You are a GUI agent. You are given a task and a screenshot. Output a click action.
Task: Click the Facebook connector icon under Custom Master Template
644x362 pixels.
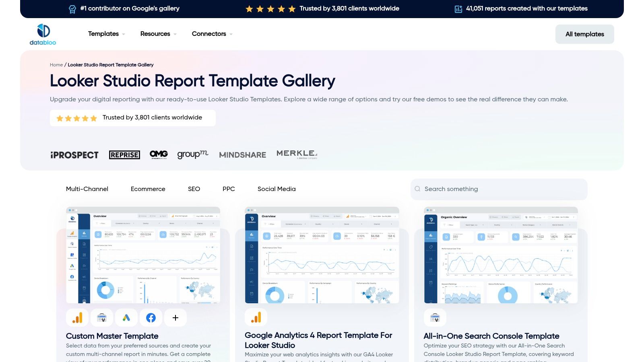click(151, 317)
